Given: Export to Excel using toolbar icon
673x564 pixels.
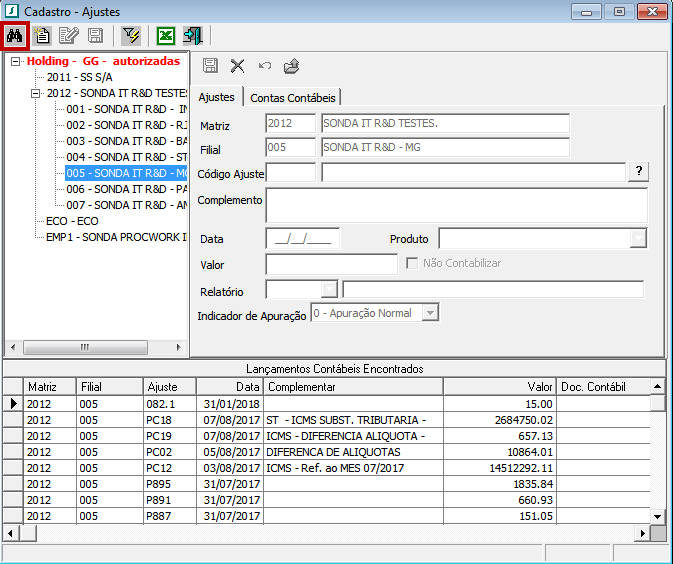Looking at the screenshot, I should (166, 35).
